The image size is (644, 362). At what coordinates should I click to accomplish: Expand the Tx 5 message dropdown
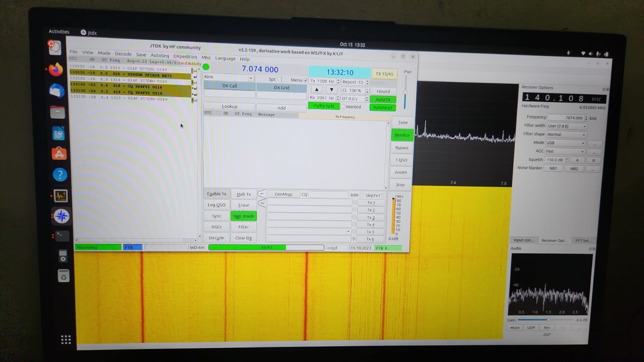(x=348, y=232)
